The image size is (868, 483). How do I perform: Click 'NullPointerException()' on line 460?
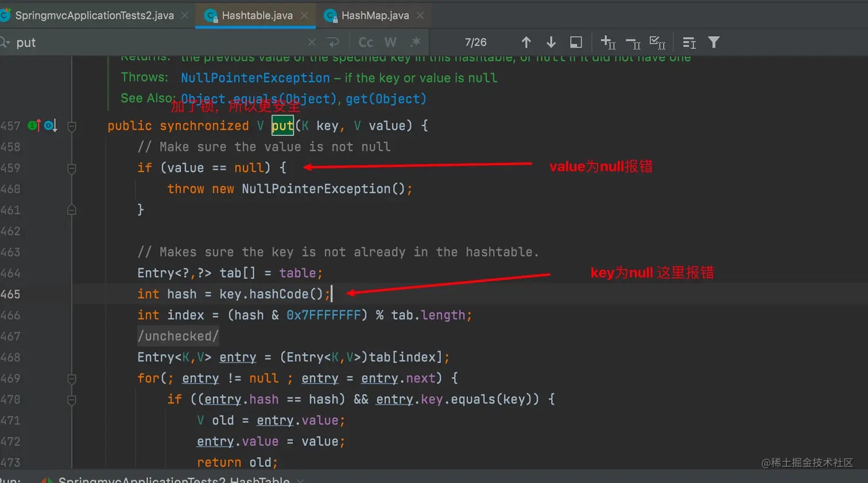click(323, 189)
